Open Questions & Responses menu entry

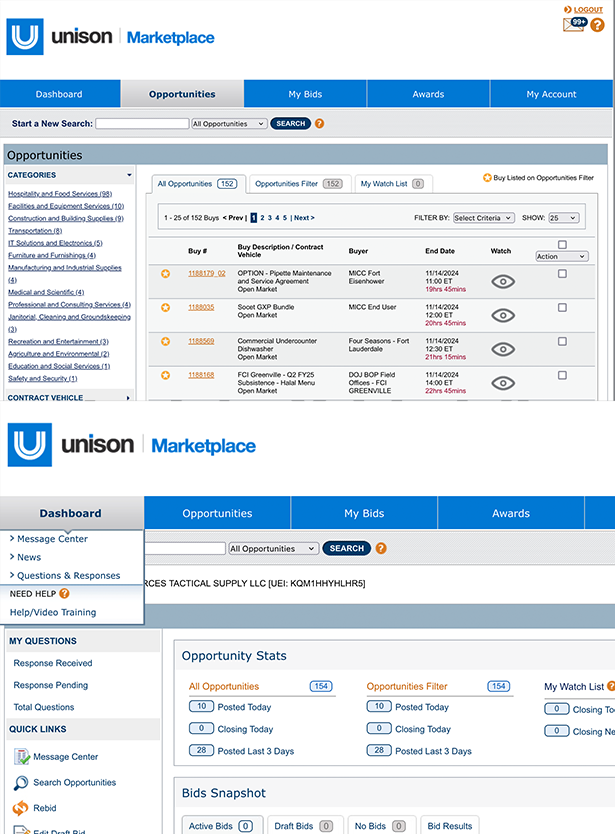(x=69, y=576)
